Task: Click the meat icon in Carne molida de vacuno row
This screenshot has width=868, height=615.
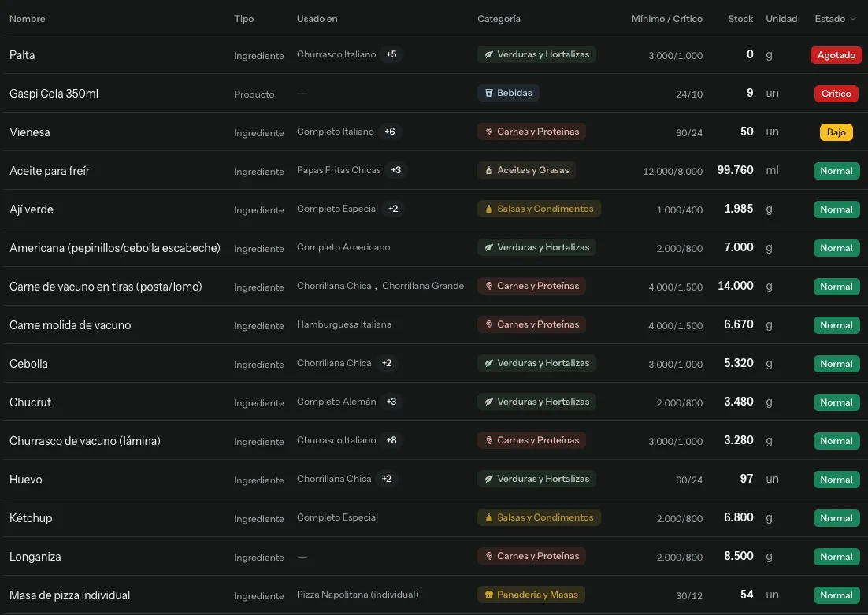Action: point(489,325)
